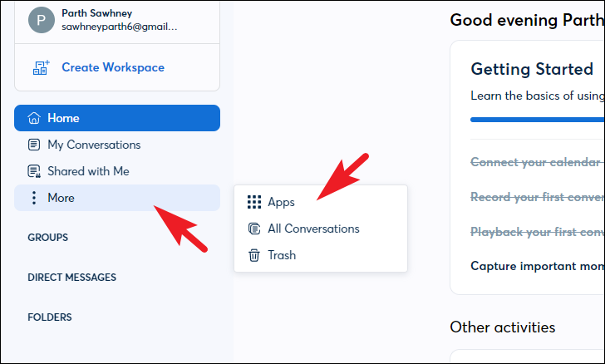Select All Conversations from popup menu
The width and height of the screenshot is (605, 364).
321,229
